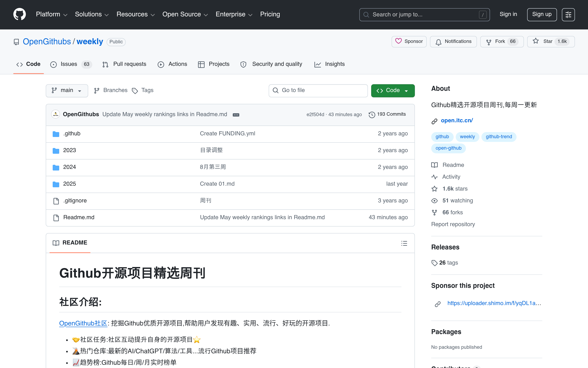Image resolution: width=588 pixels, height=368 pixels.
Task: Click the 2024 folder icon
Action: coord(56,167)
